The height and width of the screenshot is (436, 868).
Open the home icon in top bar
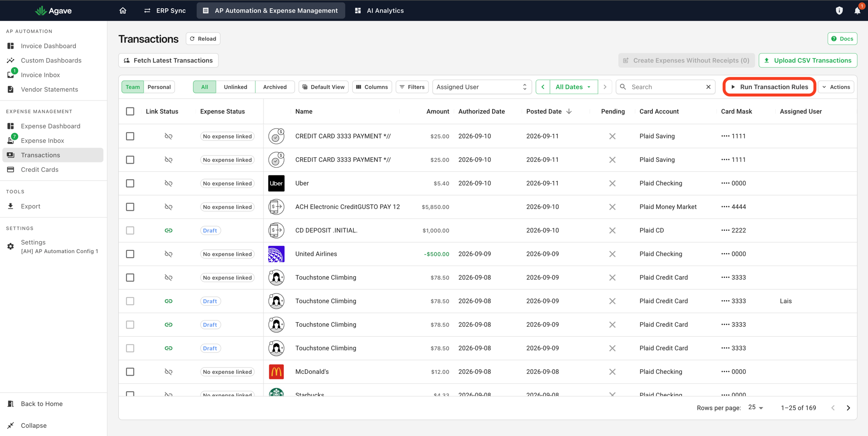(122, 11)
